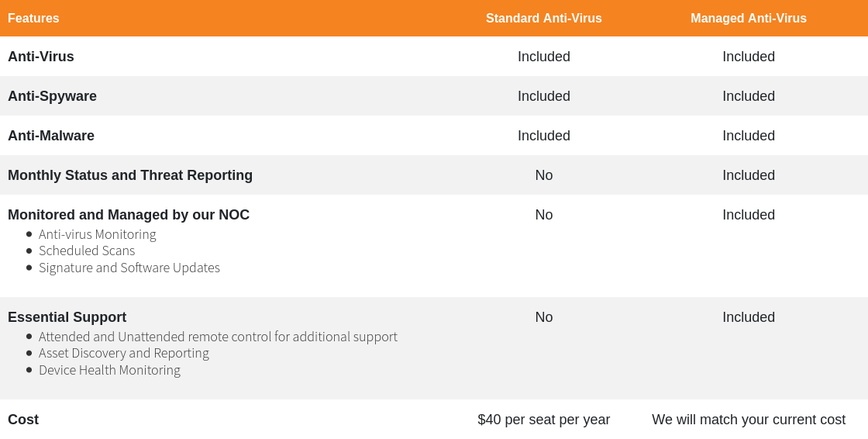Select the Managed Anti-Virus column header
The image size is (868, 439).
(x=749, y=19)
